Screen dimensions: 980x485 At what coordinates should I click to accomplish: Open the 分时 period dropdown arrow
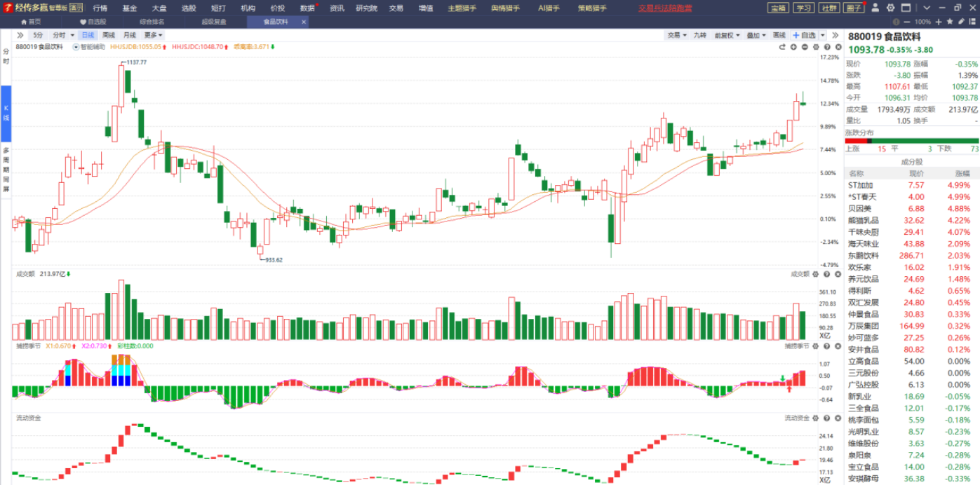pos(73,35)
